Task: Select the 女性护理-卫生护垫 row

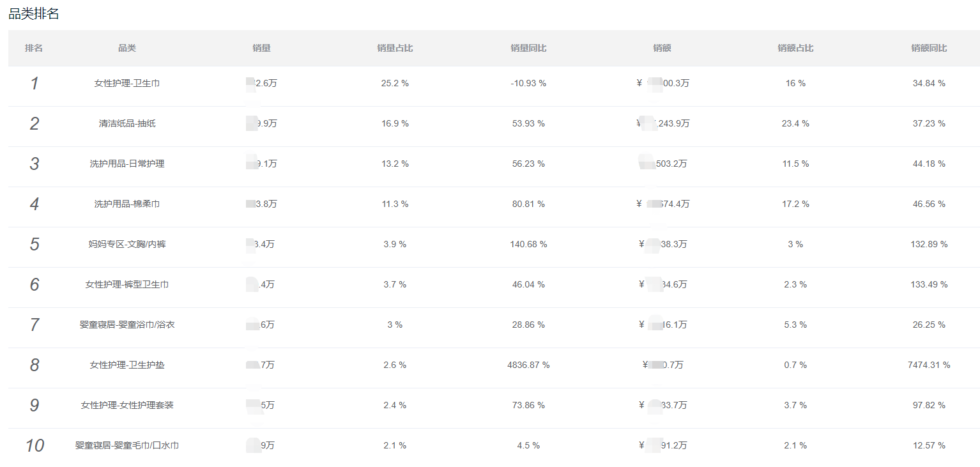Action: tap(494, 365)
